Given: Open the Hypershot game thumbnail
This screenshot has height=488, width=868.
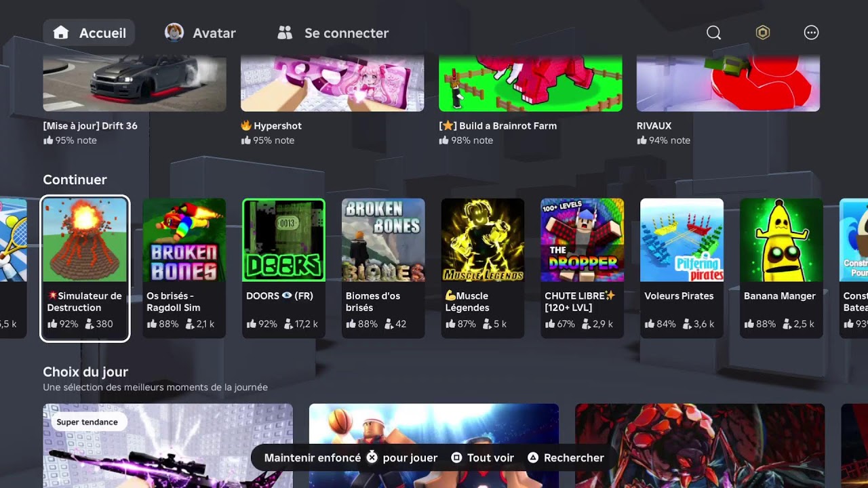Looking at the screenshot, I should tap(332, 83).
